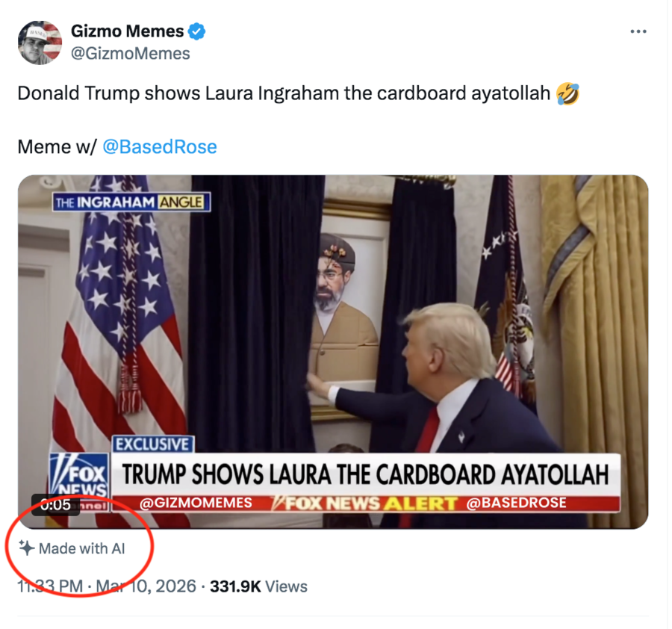Click the Fox News Alert banner strip
This screenshot has height=629, width=672.
365,503
